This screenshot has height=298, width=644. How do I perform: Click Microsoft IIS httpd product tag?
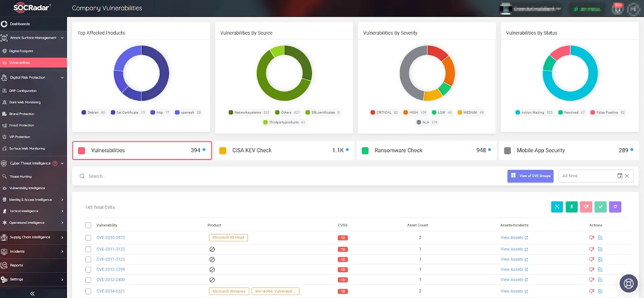tap(228, 238)
